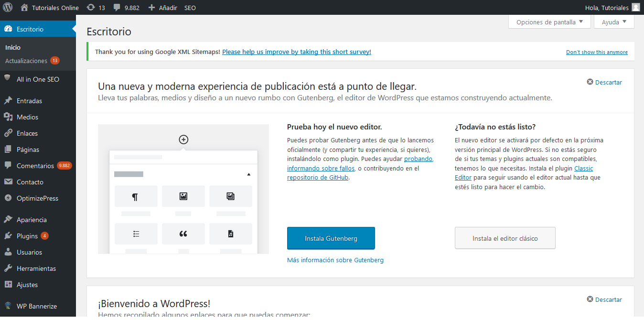Click the comments bubble icon in admin bar
This screenshot has height=320, width=644.
coord(117,8)
